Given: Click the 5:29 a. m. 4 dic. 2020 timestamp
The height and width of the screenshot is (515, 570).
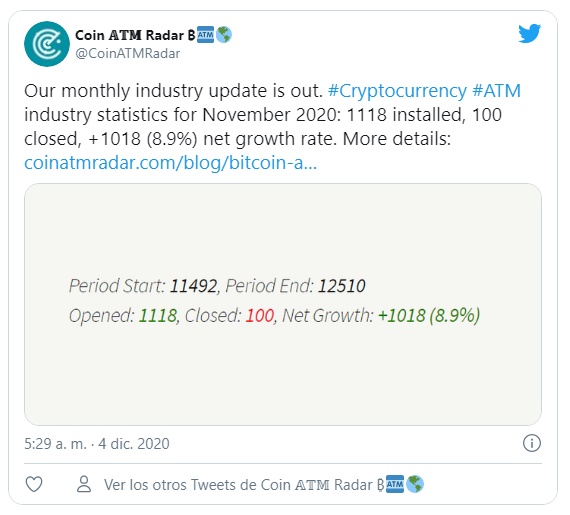Looking at the screenshot, I should 97,444.
